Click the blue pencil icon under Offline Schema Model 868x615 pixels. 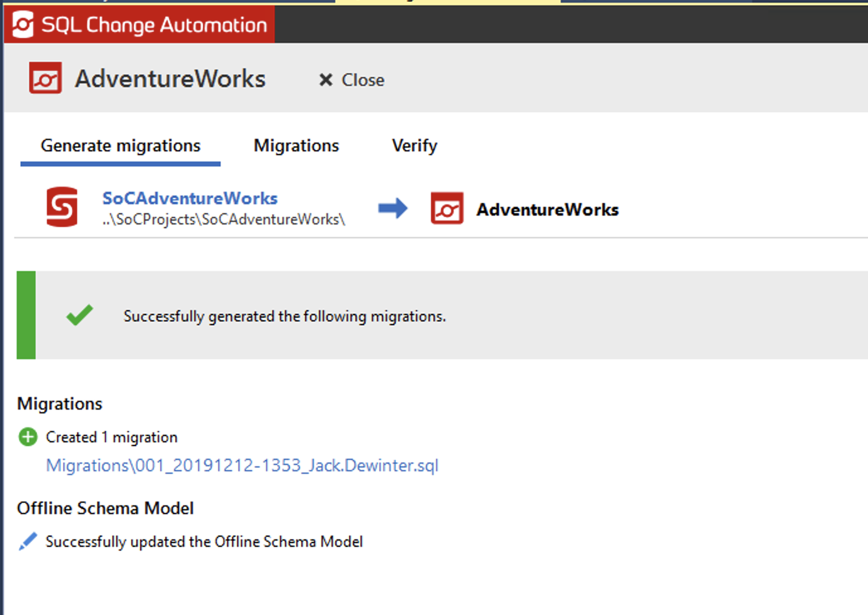(28, 541)
